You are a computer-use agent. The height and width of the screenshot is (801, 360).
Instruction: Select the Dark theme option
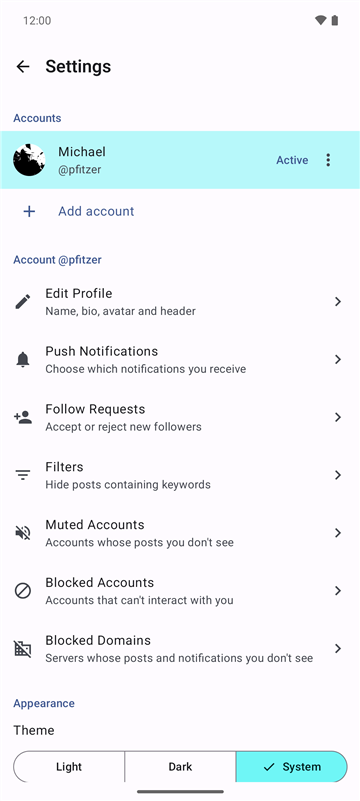(x=180, y=767)
